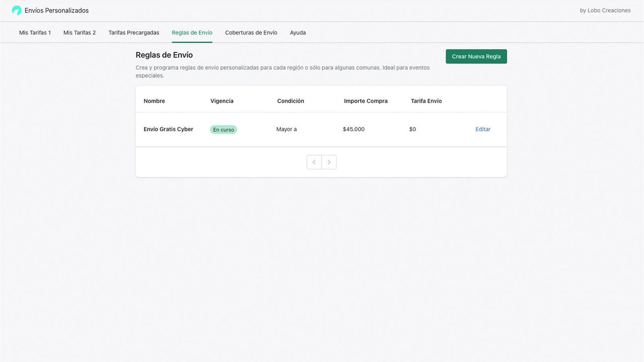Click the next page chevron arrow
This screenshot has width=644, height=362.
point(329,162)
